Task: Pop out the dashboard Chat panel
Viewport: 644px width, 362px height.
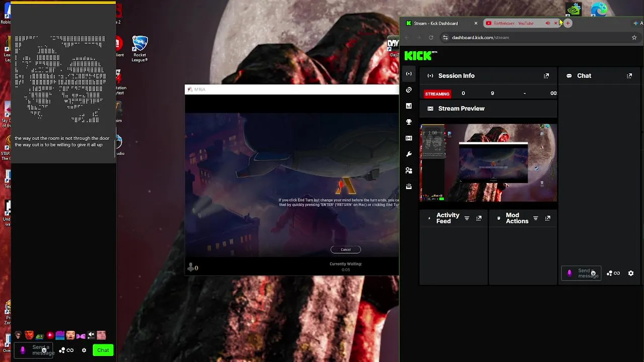Action: coord(629,76)
